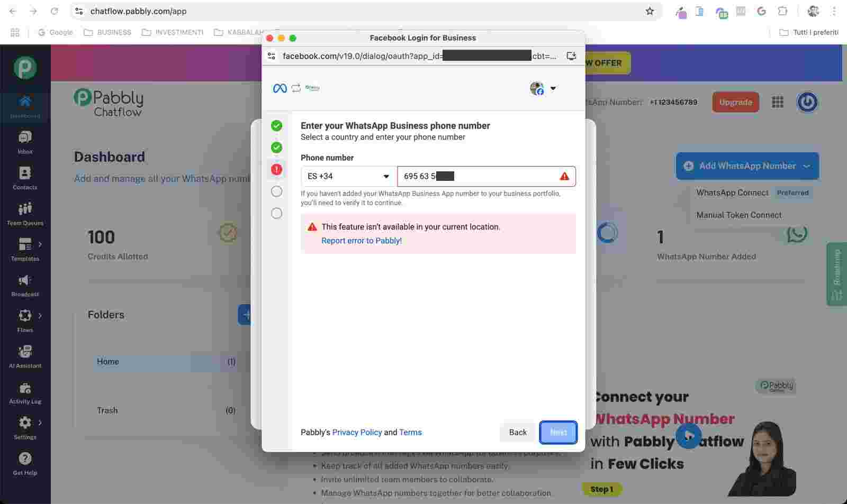Open the ES +34 country code dropdown

pos(349,176)
